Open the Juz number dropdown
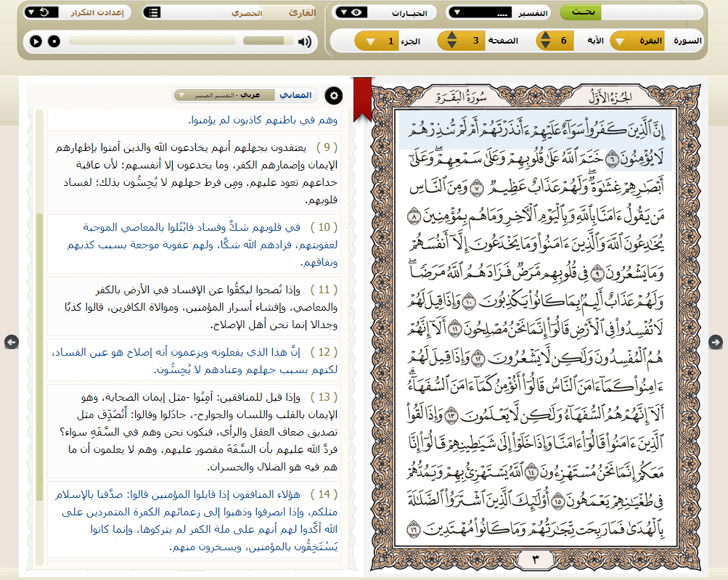 tap(377, 41)
